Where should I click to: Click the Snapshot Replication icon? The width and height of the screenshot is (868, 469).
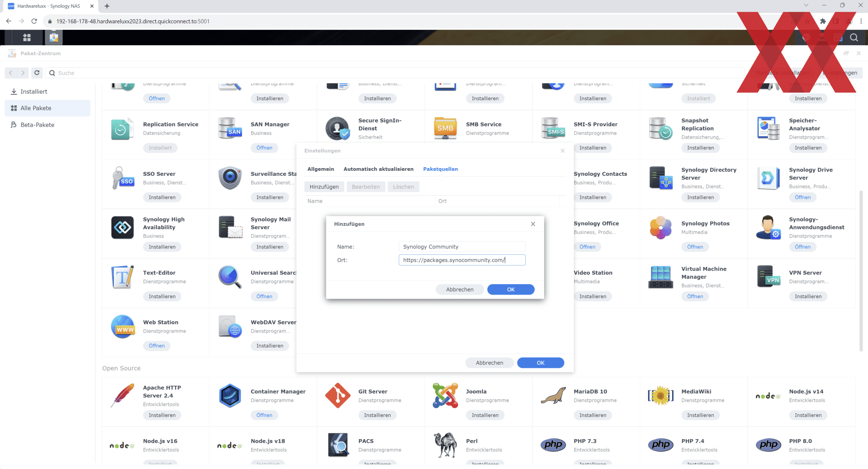click(660, 128)
